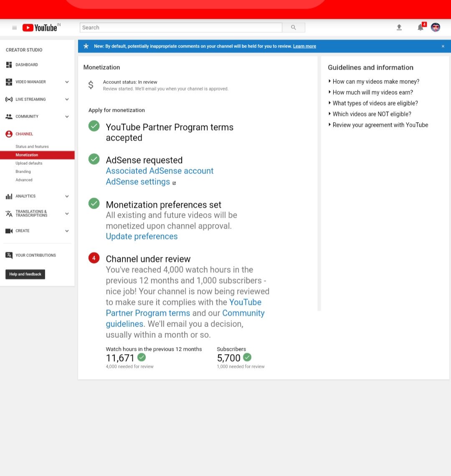Expand the Analytics section
Viewport: 451px width, 476px height.
coord(67,196)
